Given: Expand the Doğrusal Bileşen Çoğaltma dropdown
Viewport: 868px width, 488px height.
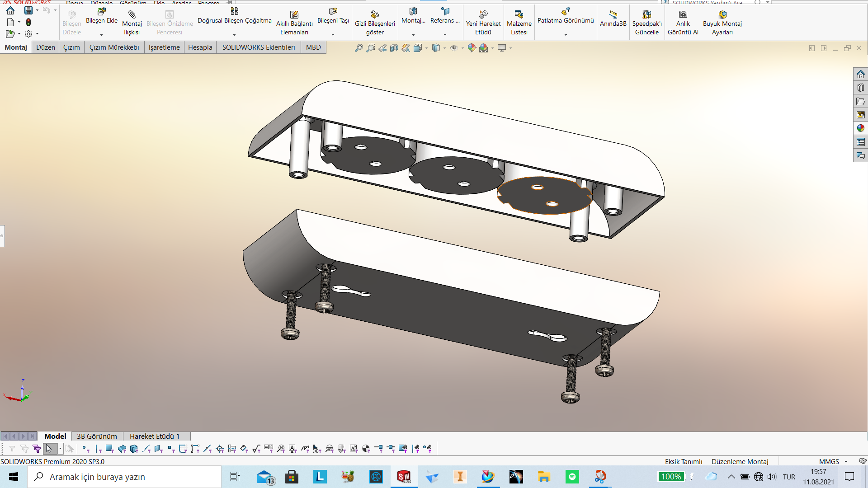Looking at the screenshot, I should (x=234, y=35).
